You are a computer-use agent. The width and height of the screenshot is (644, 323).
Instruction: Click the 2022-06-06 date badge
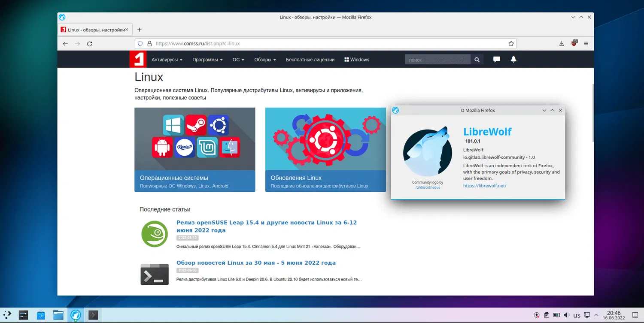coord(188,270)
